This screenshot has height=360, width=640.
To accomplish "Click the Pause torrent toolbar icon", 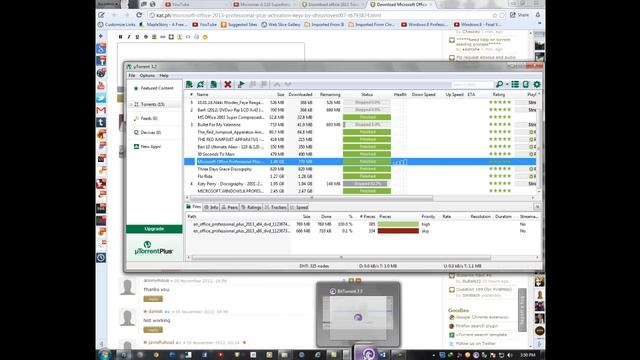I will click(x=253, y=84).
